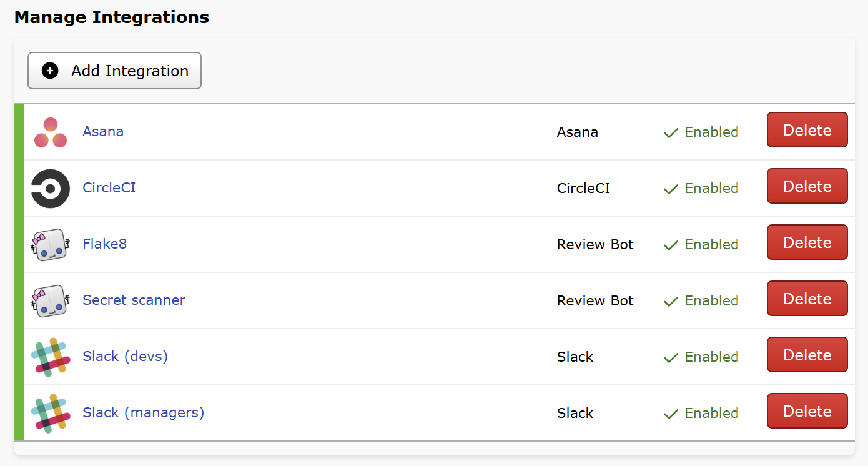868x466 pixels.
Task: Click the plus icon on Add Integration
Action: coord(49,71)
